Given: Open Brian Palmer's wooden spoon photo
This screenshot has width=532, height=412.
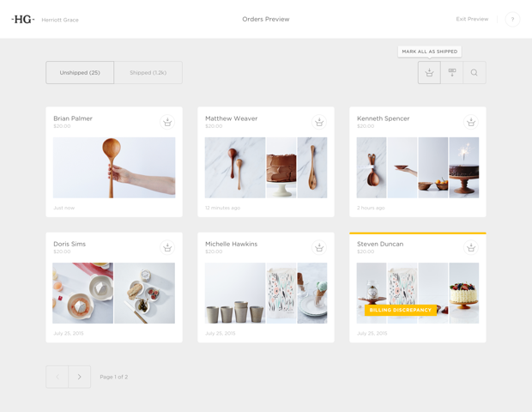Looking at the screenshot, I should point(114,167).
